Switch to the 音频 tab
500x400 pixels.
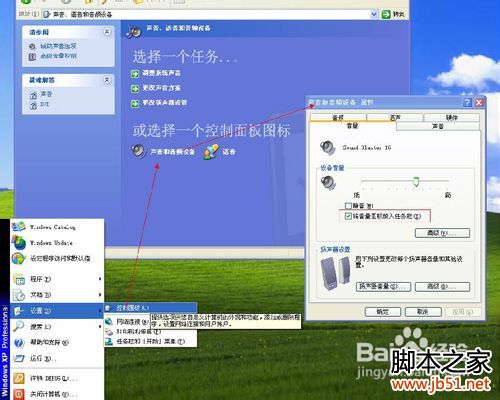[x=338, y=117]
